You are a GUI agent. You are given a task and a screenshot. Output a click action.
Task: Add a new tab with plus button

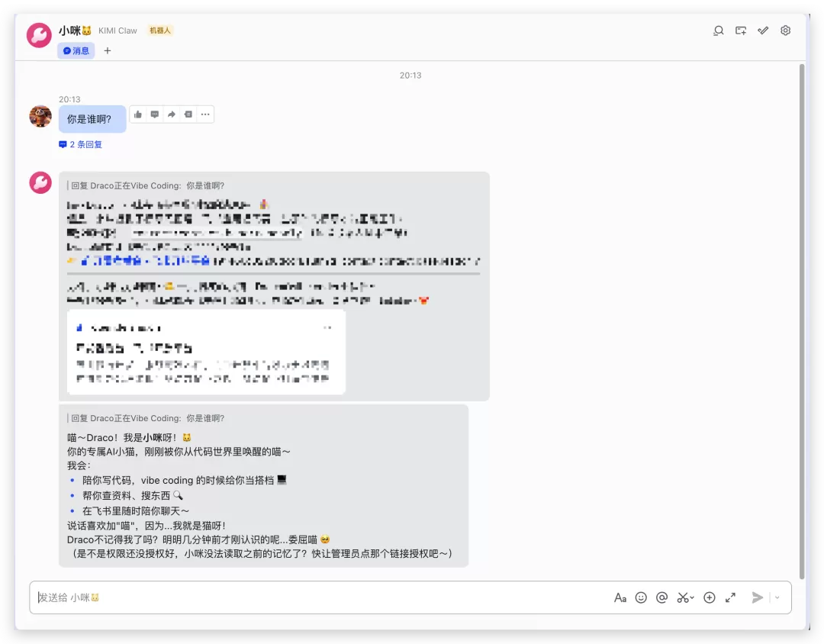(x=108, y=50)
